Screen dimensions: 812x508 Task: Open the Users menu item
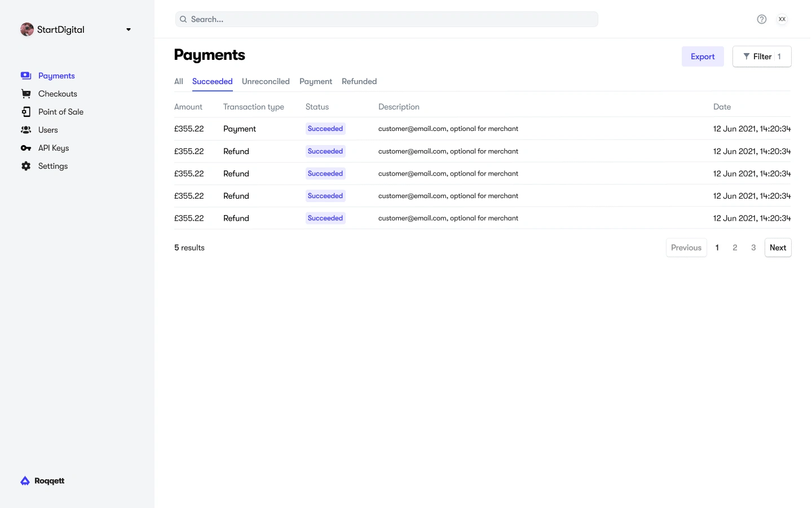pyautogui.click(x=48, y=130)
